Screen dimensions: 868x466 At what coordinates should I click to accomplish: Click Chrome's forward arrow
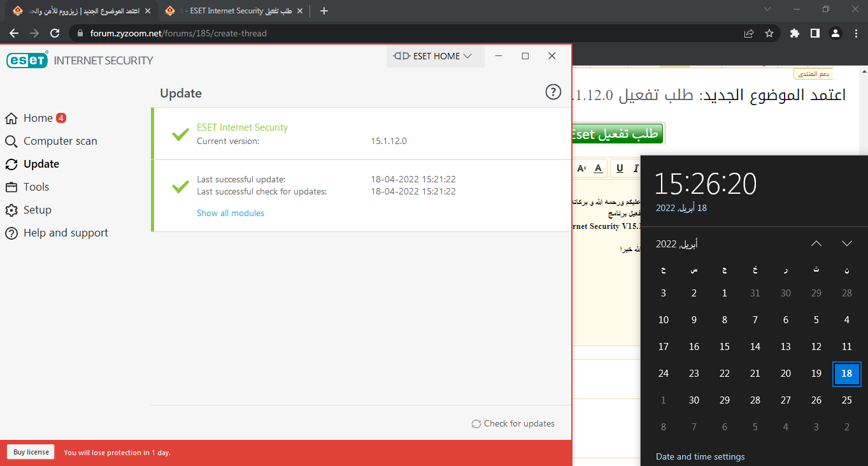34,33
